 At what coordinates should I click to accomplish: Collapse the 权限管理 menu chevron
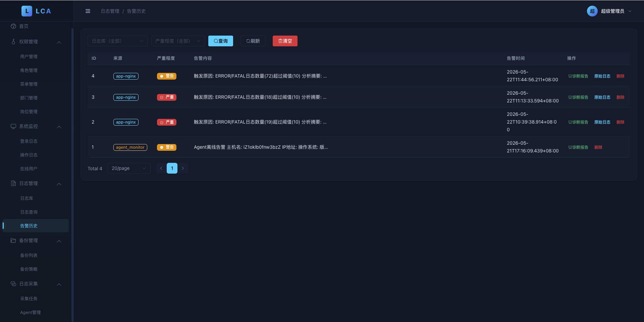[x=59, y=42]
